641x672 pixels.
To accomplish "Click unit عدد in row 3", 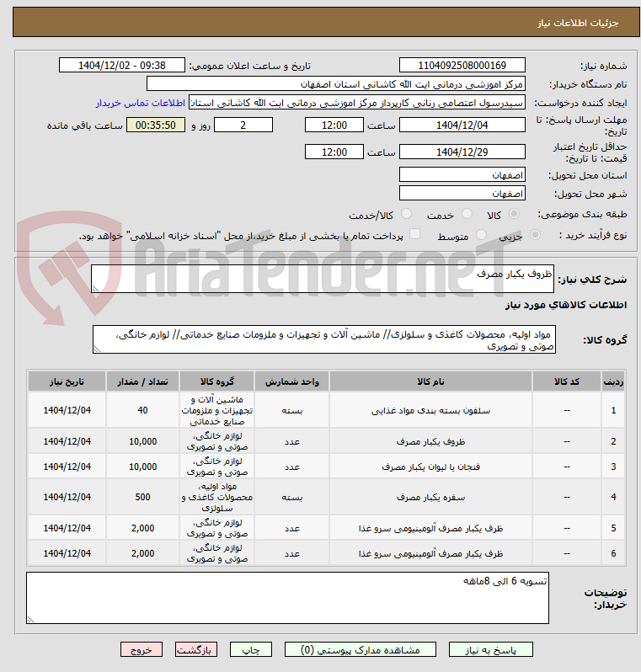I will 292,467.
